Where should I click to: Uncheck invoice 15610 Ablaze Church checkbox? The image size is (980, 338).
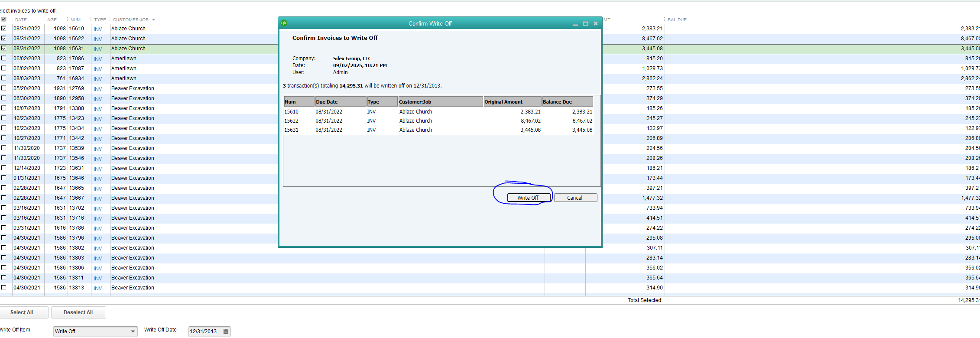click(3, 29)
